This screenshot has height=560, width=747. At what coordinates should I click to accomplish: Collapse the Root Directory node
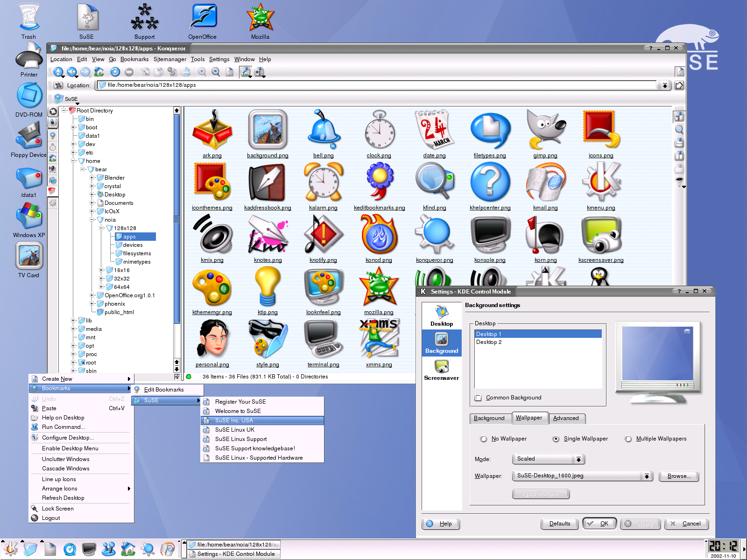coord(64,111)
